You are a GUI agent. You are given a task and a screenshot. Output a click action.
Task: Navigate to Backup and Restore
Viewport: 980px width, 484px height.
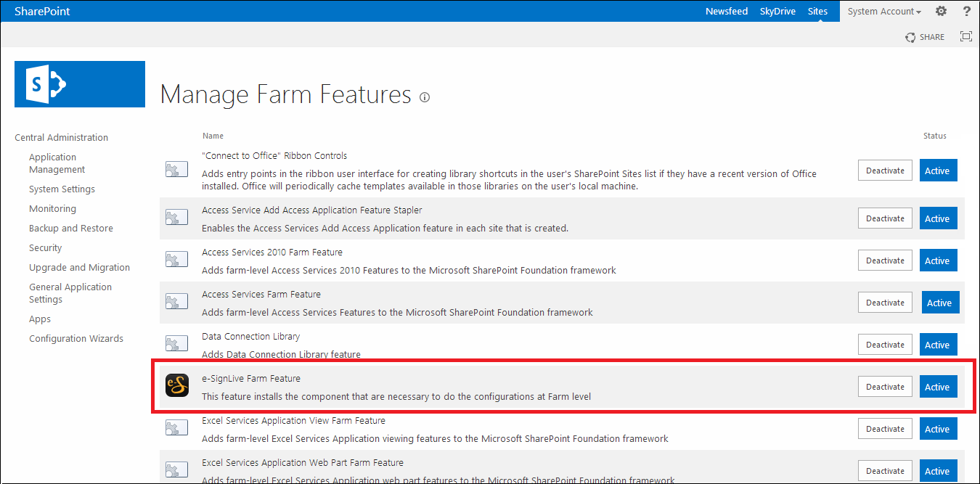(71, 228)
